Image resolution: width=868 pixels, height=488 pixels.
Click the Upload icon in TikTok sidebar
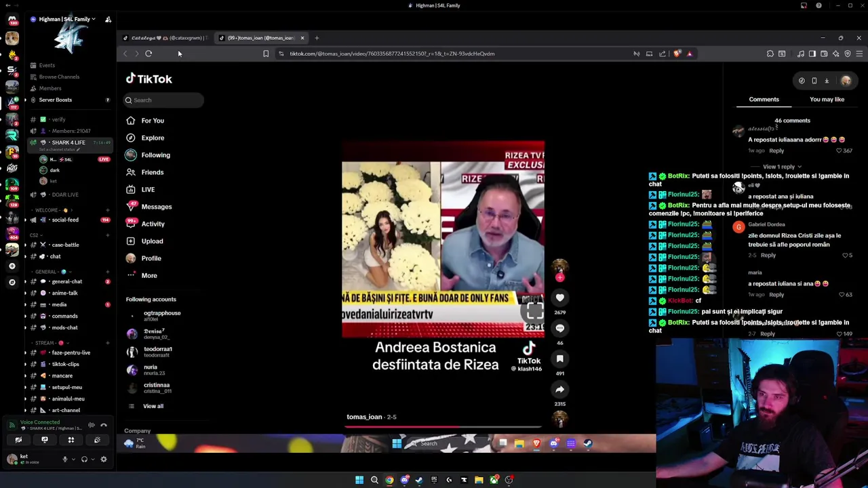pos(131,241)
